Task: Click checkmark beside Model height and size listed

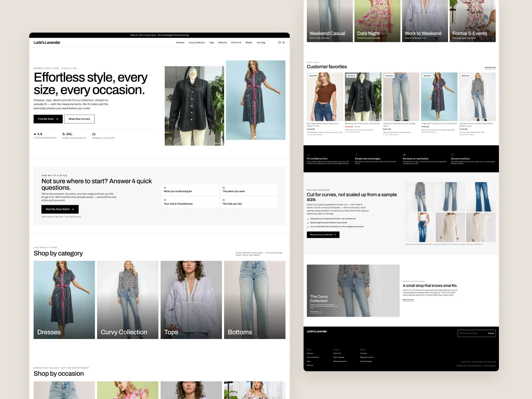Action: 308,223
